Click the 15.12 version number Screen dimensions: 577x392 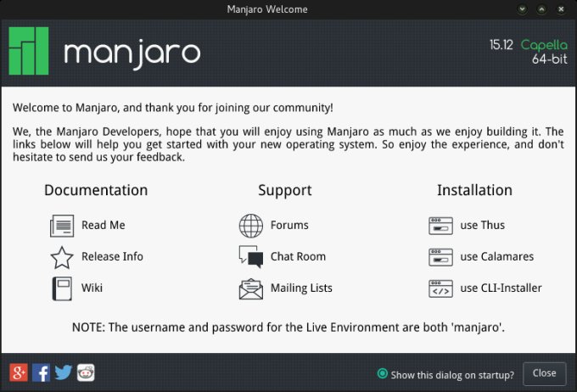pyautogui.click(x=501, y=45)
